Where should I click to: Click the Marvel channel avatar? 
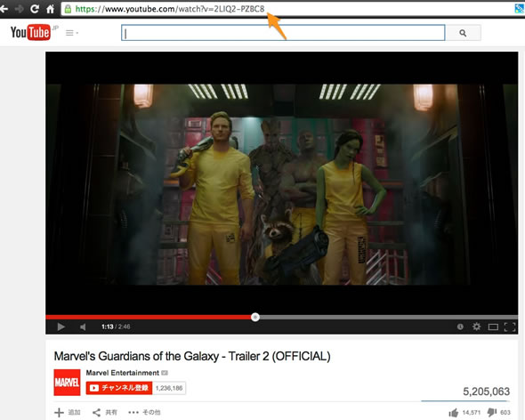tap(67, 383)
